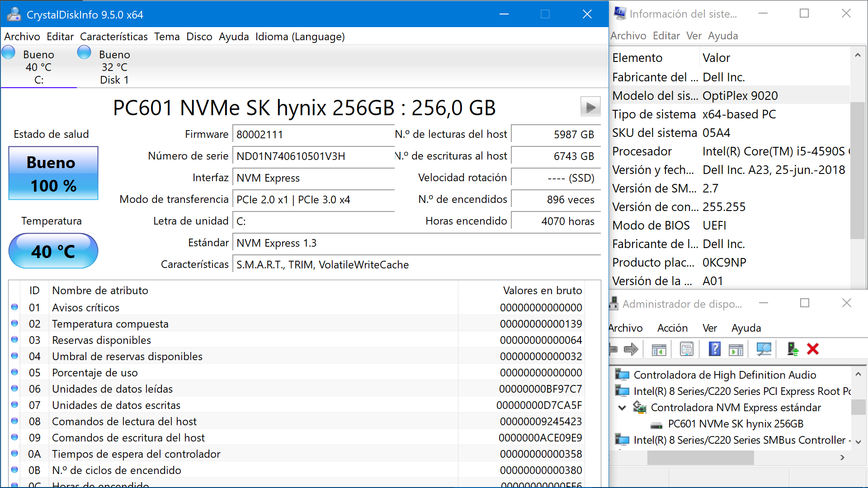Viewport: 868px width, 488px height.
Task: Open the Disco menu
Action: point(199,37)
